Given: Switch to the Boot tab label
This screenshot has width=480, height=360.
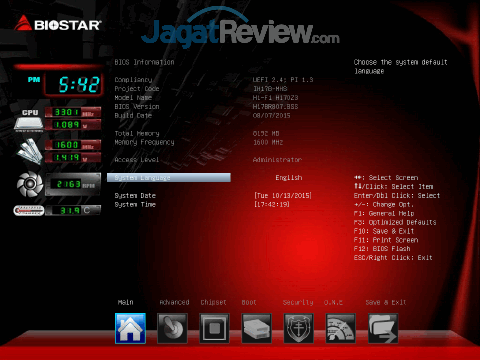Looking at the screenshot, I should pos(249,302).
